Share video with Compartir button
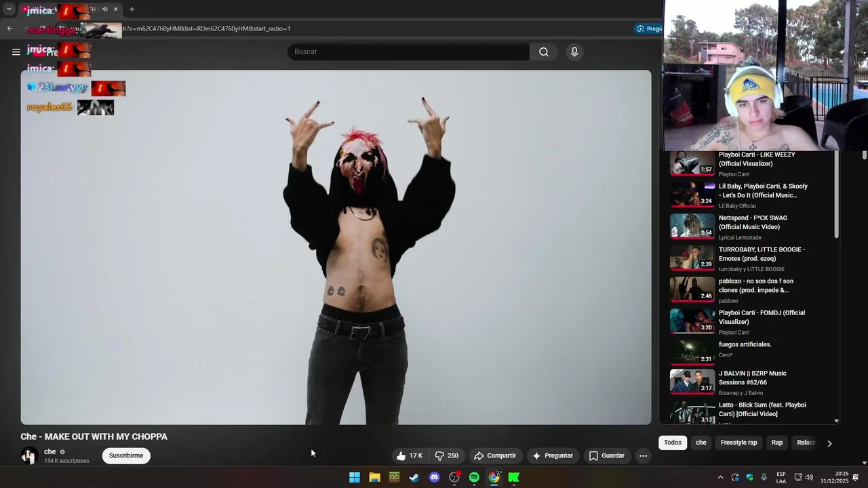Screen dimensions: 868x488 (495, 455)
